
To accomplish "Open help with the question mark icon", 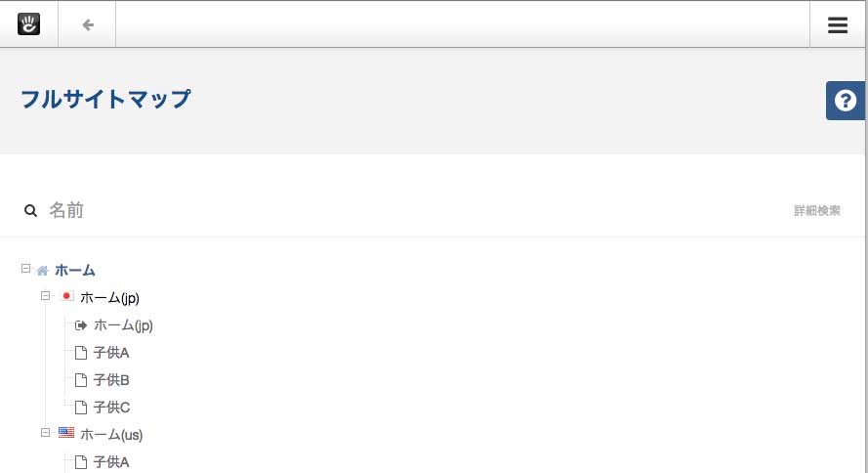I will coord(846,101).
